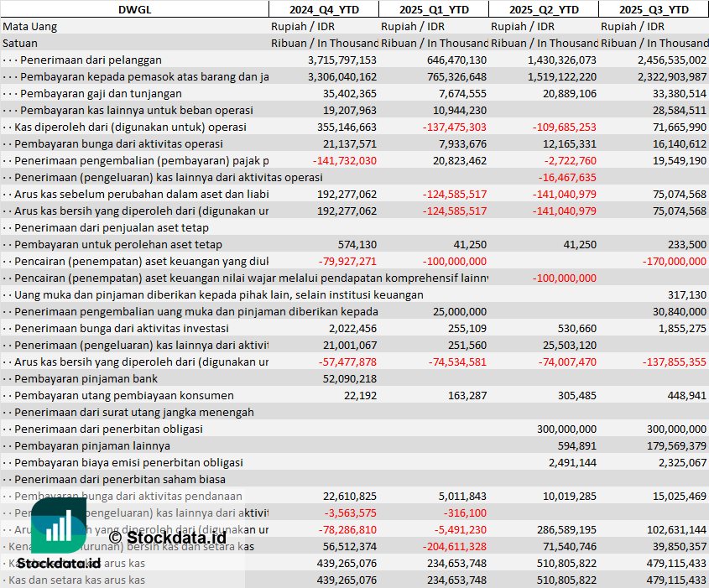The height and width of the screenshot is (588, 709).
Task: Click value 30,840,000
Action: (x=680, y=312)
